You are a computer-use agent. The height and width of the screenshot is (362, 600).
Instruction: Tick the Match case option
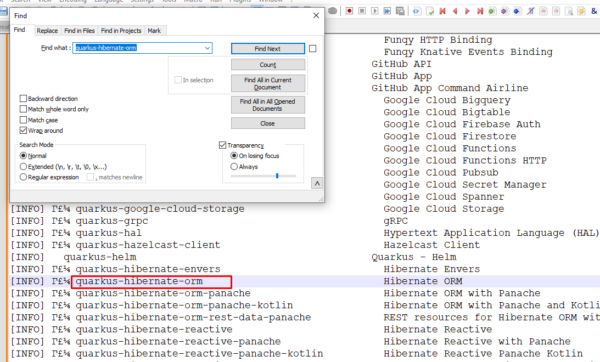(x=23, y=120)
